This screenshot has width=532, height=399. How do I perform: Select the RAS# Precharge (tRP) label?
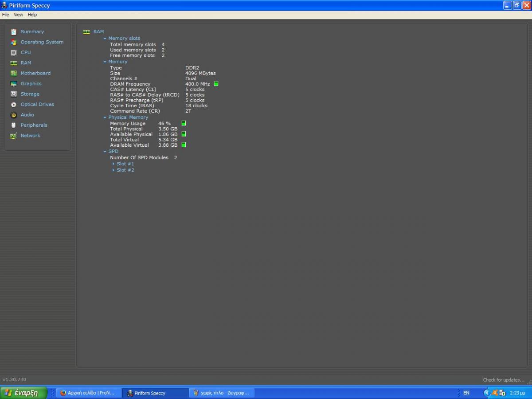137,100
